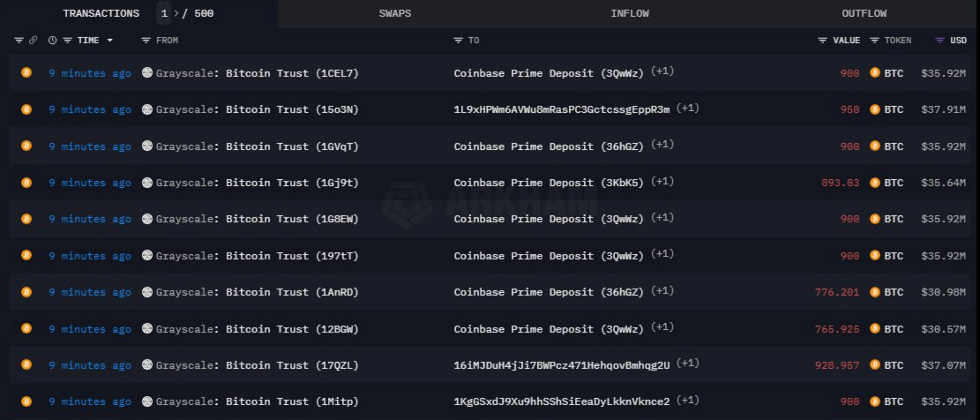Go to next page arrow beside page 1
980x420 pixels.
click(x=176, y=14)
